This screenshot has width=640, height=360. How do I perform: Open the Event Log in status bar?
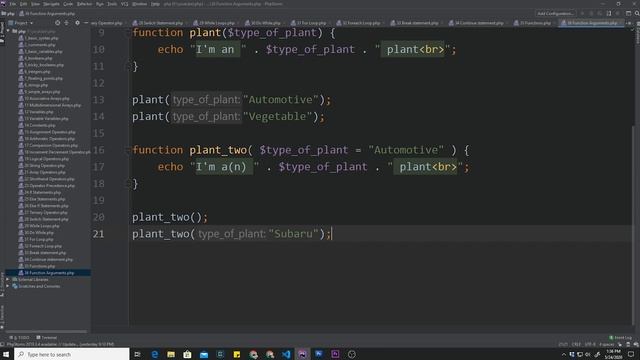(x=620, y=338)
